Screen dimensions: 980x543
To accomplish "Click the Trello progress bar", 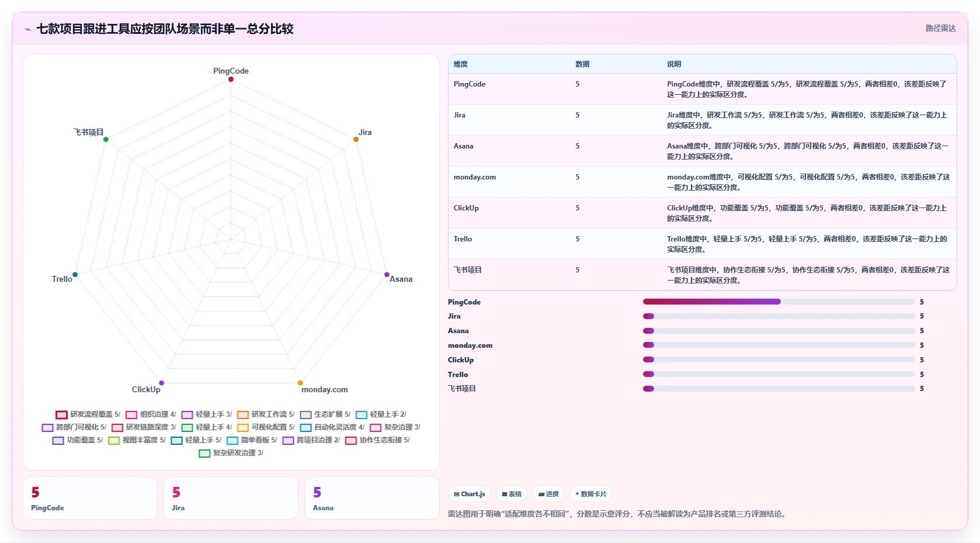I will pos(779,374).
